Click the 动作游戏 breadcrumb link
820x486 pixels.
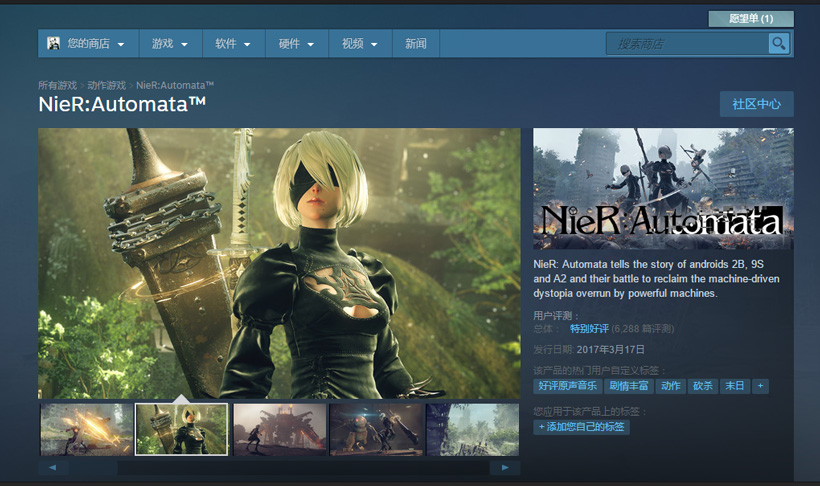(x=107, y=85)
